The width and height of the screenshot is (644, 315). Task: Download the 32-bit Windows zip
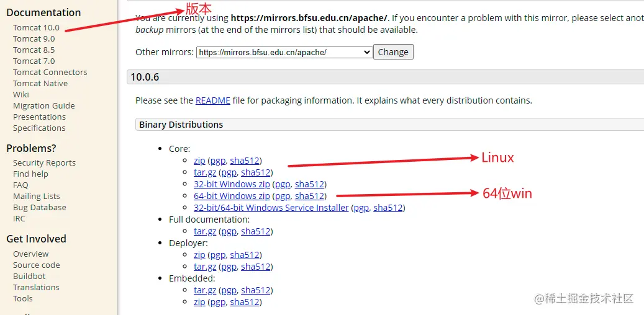click(x=232, y=184)
